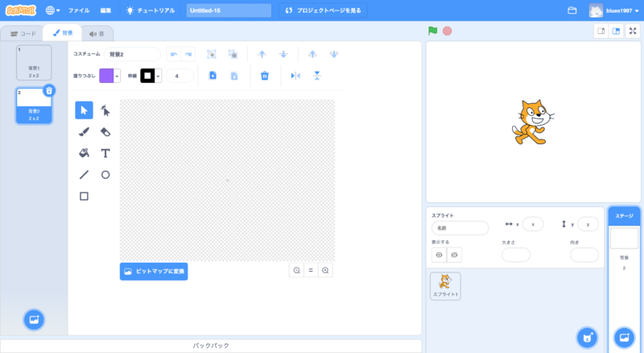Click the green flag to run
The width and height of the screenshot is (644, 353).
[433, 31]
